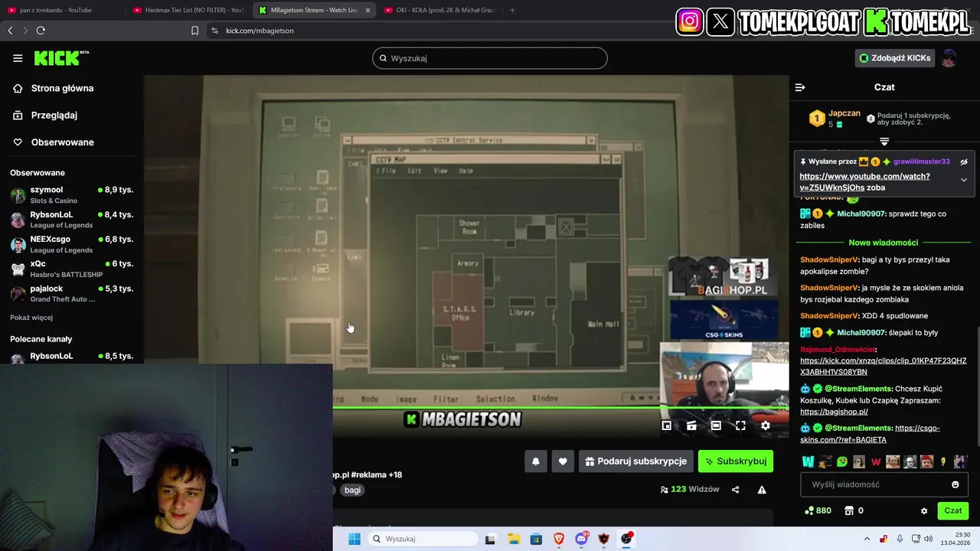Open grawiitimaster33 profile in pinned message
Viewport: 980px width, 551px height.
[x=922, y=161]
